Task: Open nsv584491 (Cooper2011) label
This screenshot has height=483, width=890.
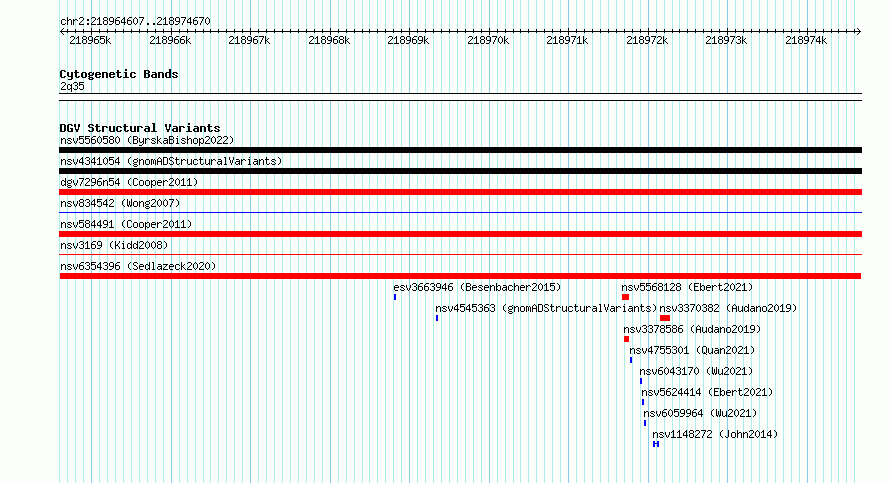Action: (x=126, y=224)
